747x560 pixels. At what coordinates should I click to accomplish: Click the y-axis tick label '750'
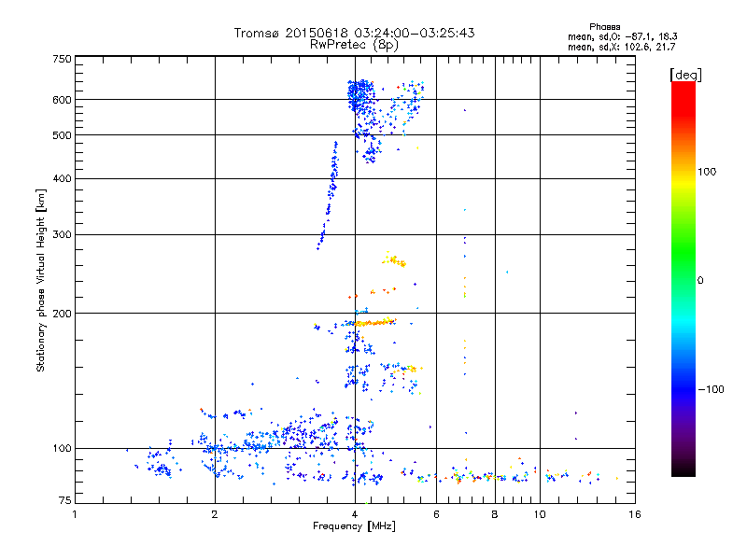(62, 59)
